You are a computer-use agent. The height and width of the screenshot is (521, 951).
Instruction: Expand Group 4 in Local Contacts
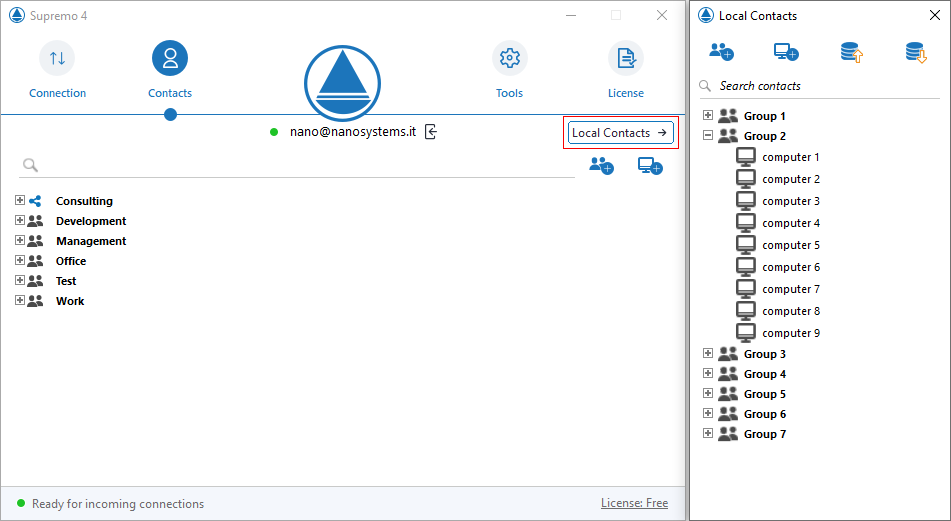click(x=707, y=373)
